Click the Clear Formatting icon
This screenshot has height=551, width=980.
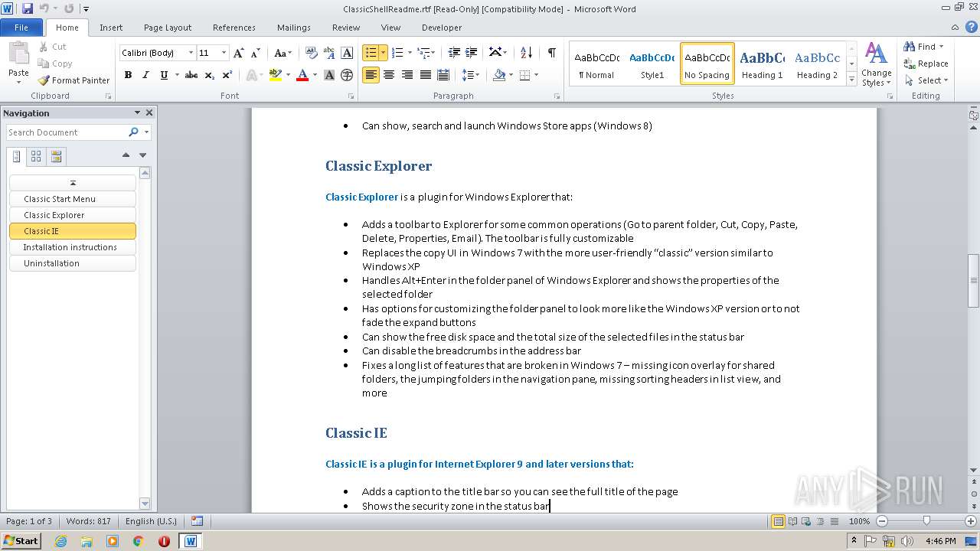pos(312,53)
